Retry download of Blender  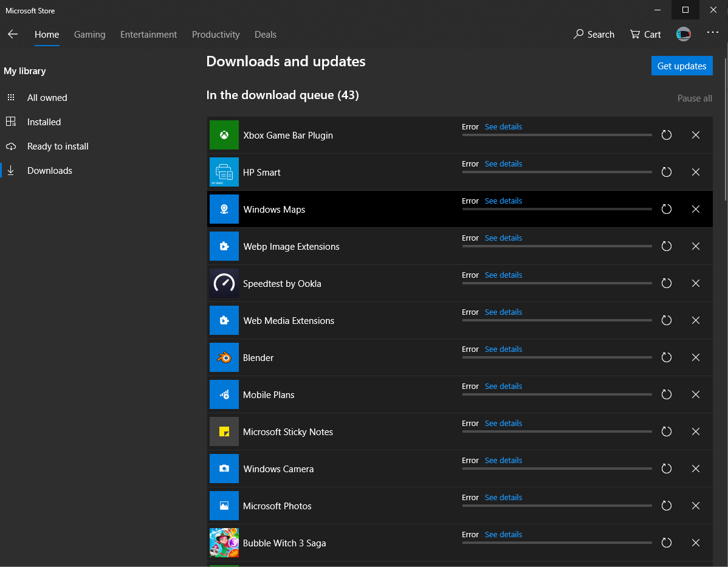[666, 357]
